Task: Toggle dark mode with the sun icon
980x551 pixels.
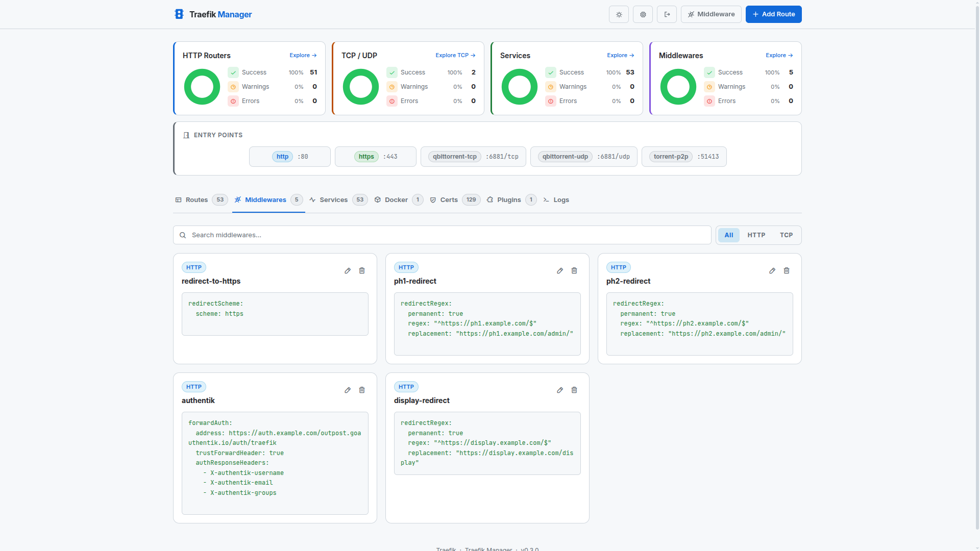Action: (x=618, y=14)
